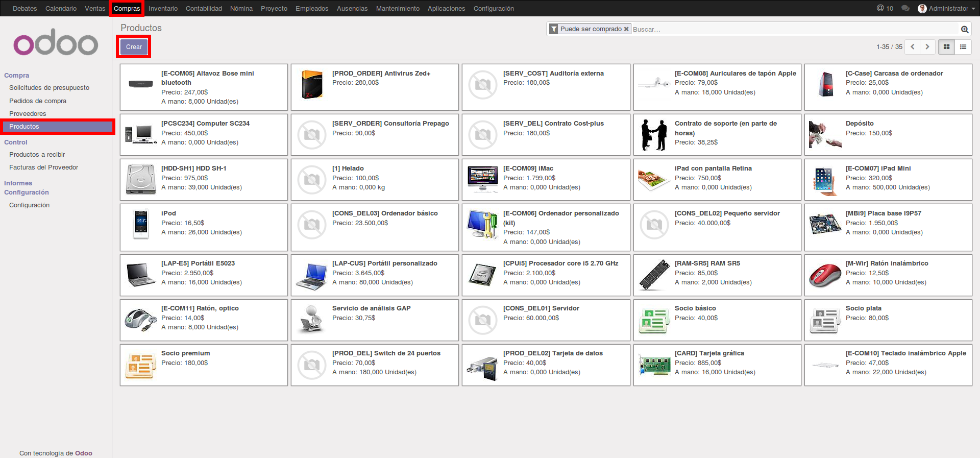Click the Auriculares de tapón Apple image
Screen dimensions: 980x458
(654, 83)
